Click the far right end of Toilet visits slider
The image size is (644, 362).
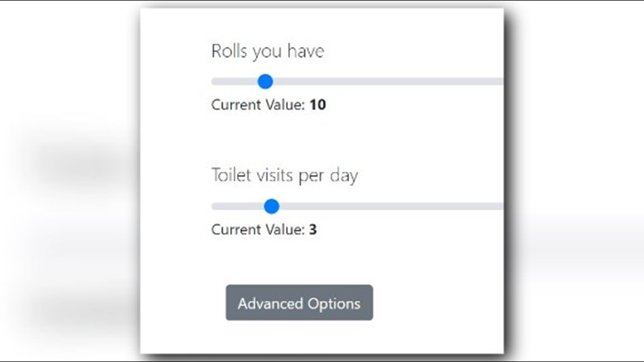click(x=501, y=207)
